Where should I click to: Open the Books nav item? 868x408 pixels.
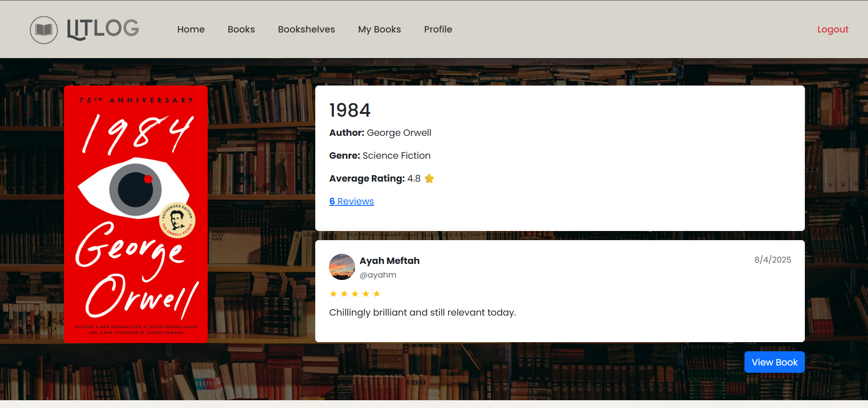pyautogui.click(x=241, y=29)
